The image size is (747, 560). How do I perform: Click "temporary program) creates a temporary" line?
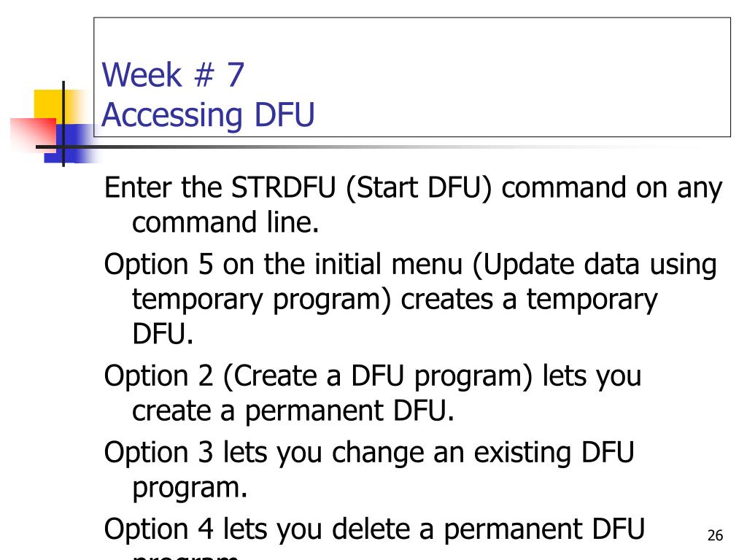[x=395, y=300]
